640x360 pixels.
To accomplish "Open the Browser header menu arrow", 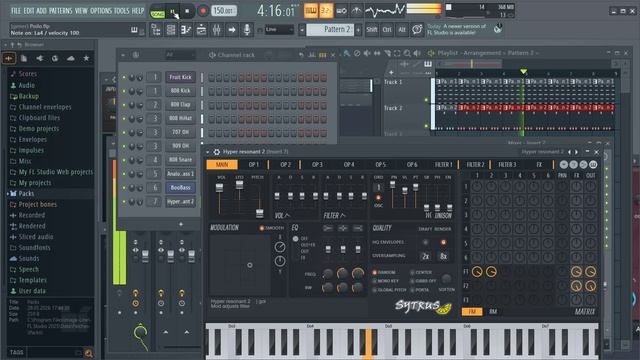I will [6, 44].
